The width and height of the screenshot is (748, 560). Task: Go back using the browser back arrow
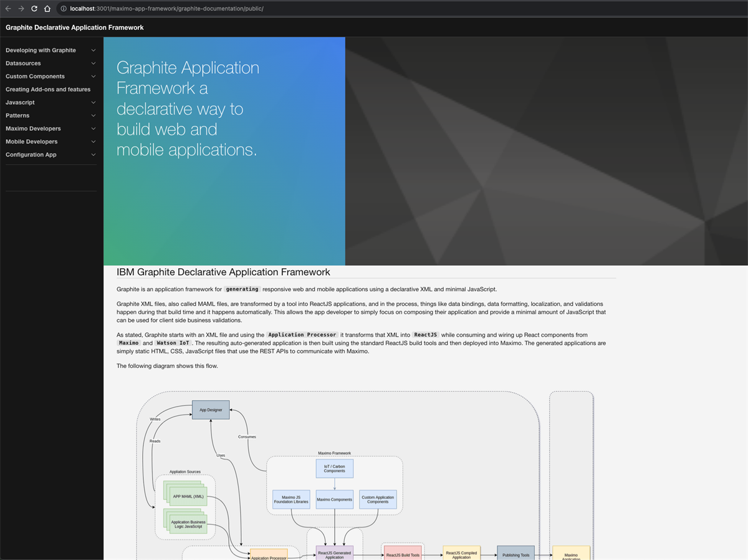(8, 9)
